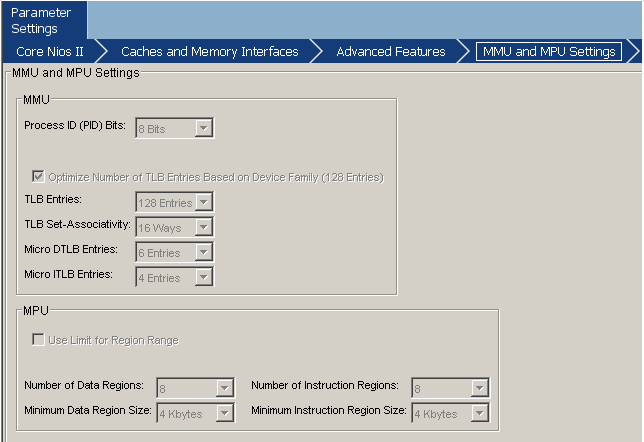Image resolution: width=644 pixels, height=442 pixels.
Task: Click the 'Minimum Instruction Region Size:' label
Action: pos(329,410)
